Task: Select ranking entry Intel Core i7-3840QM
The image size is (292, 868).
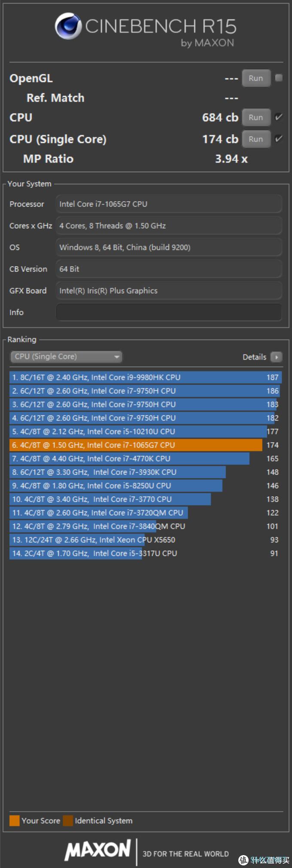Action: pyautogui.click(x=146, y=526)
